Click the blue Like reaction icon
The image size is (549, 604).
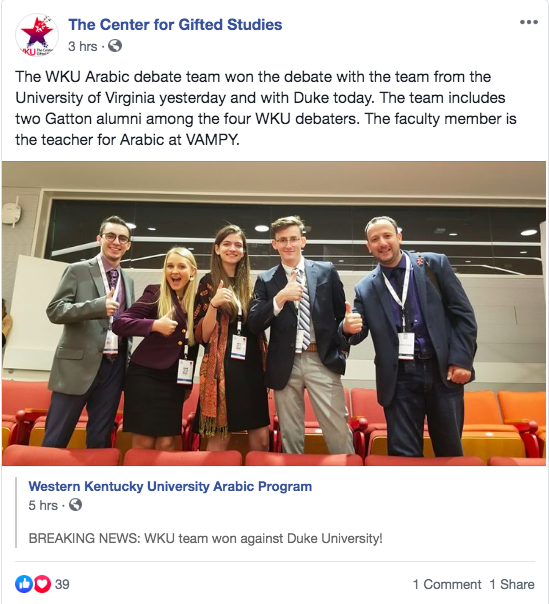click(x=24, y=584)
